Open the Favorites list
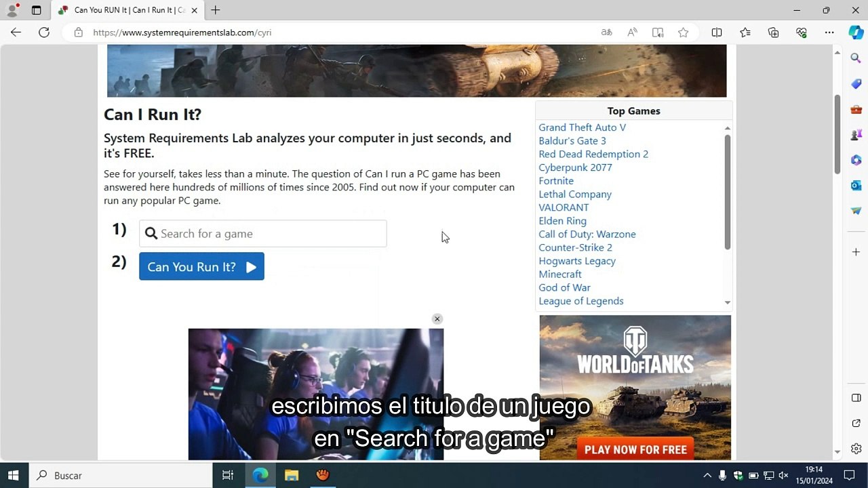Screen dimensions: 868x488 745,33
